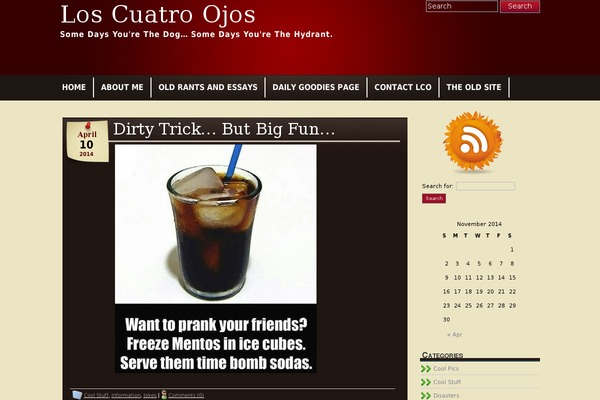Click the April 10 2014 date note

(x=87, y=141)
